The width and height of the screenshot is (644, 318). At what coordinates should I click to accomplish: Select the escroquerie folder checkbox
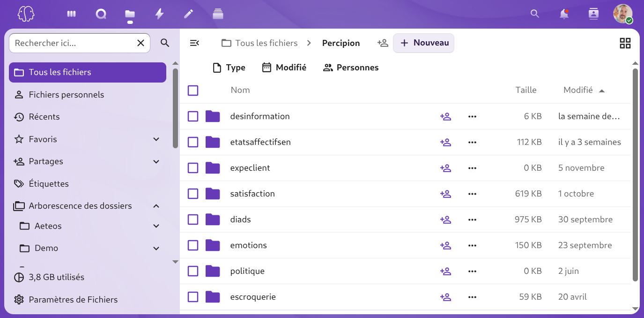pyautogui.click(x=193, y=297)
